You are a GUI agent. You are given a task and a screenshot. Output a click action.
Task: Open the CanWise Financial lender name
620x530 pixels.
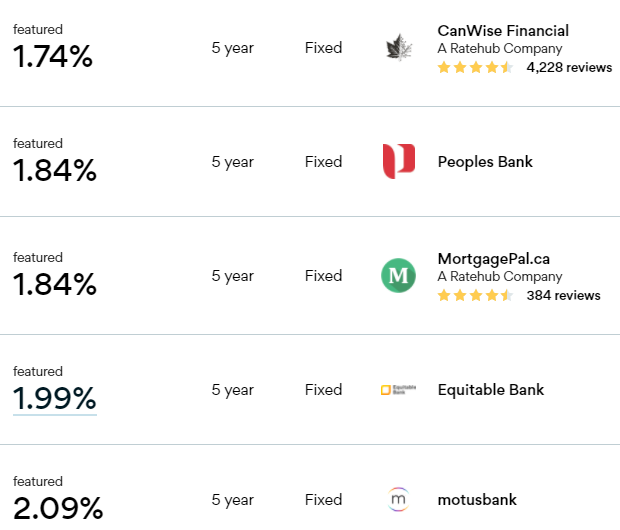coord(503,30)
